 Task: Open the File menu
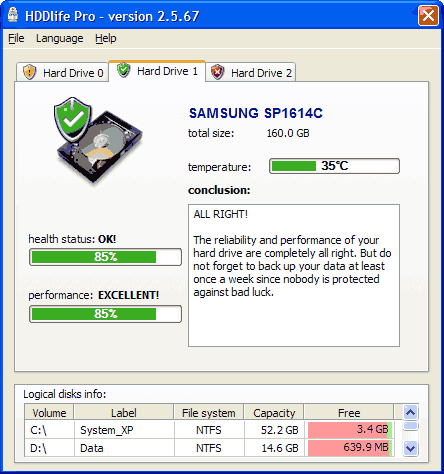coord(16,38)
